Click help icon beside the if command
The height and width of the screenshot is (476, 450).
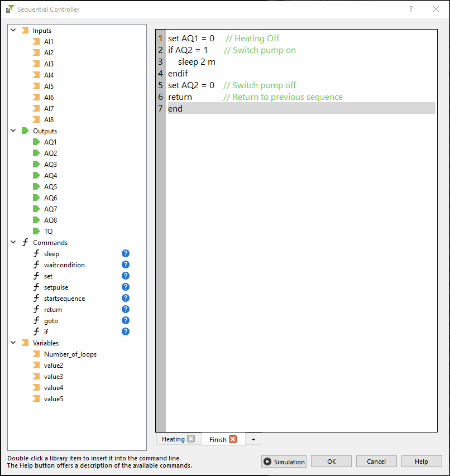(x=126, y=332)
